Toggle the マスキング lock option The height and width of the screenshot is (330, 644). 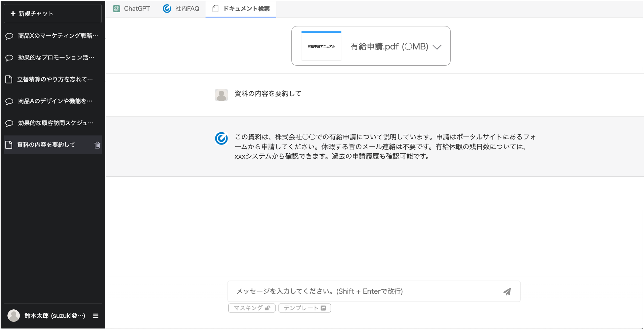252,308
